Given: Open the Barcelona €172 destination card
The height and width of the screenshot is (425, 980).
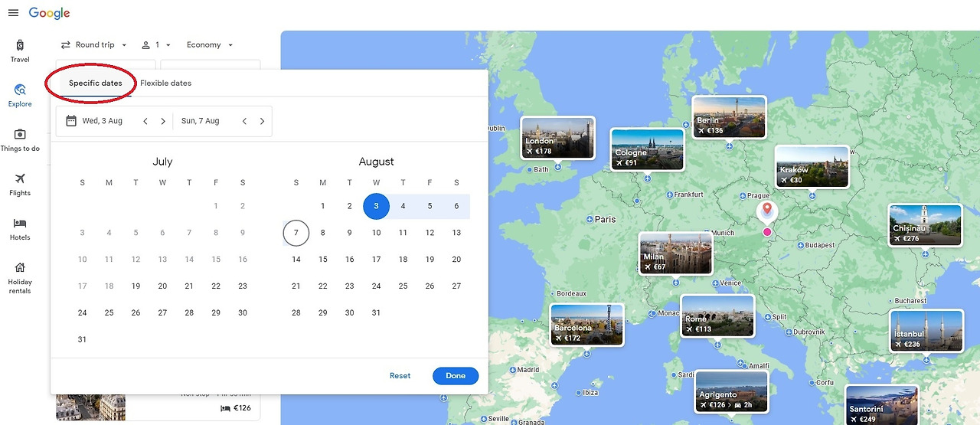Looking at the screenshot, I should point(586,325).
